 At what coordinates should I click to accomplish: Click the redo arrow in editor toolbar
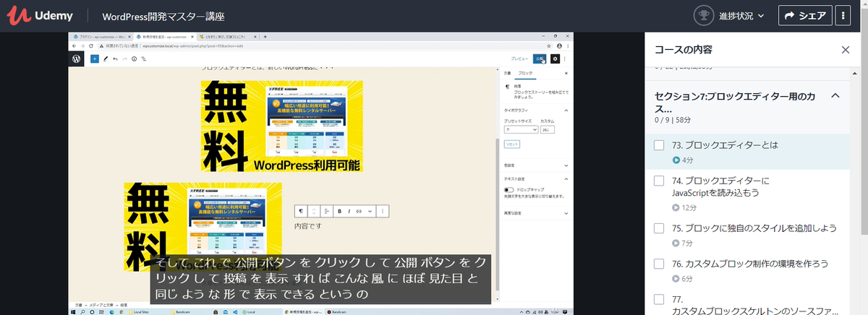tap(124, 59)
